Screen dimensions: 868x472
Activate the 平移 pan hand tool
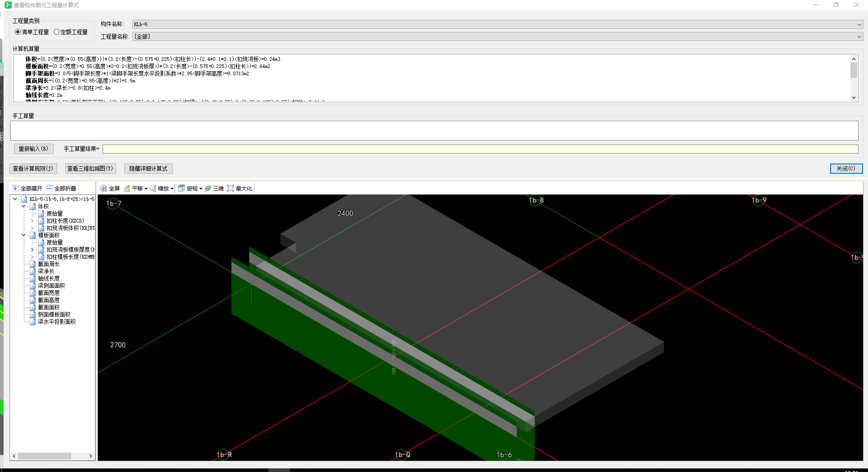click(127, 188)
